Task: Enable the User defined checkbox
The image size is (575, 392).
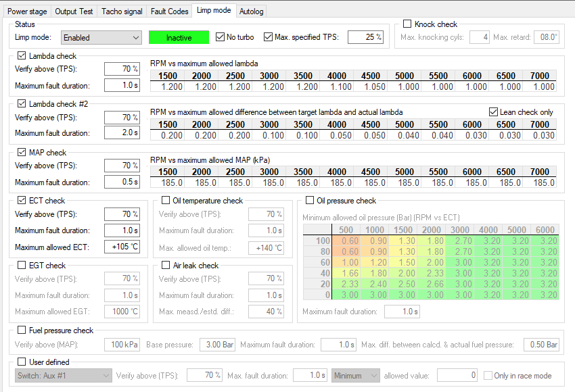Action: (22, 362)
